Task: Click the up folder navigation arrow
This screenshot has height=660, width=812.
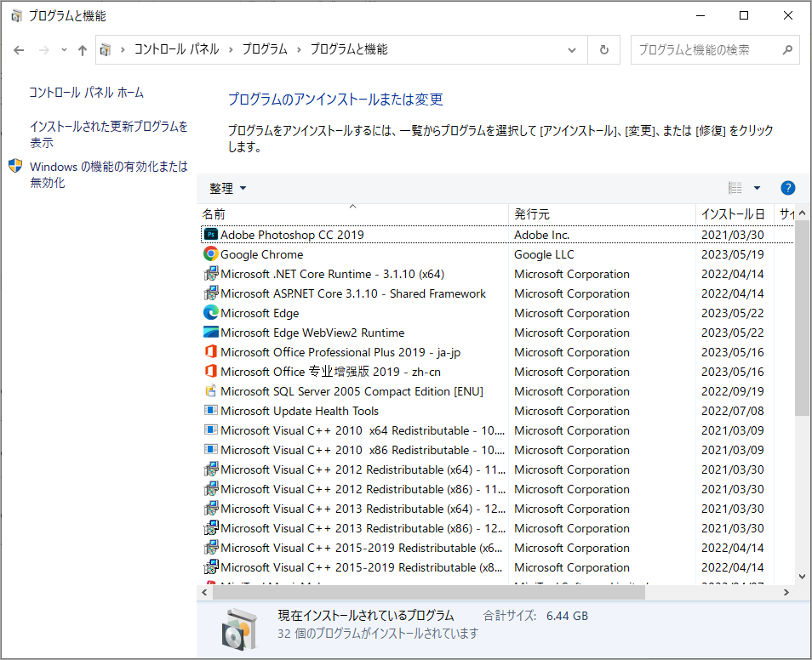Action: pos(81,50)
